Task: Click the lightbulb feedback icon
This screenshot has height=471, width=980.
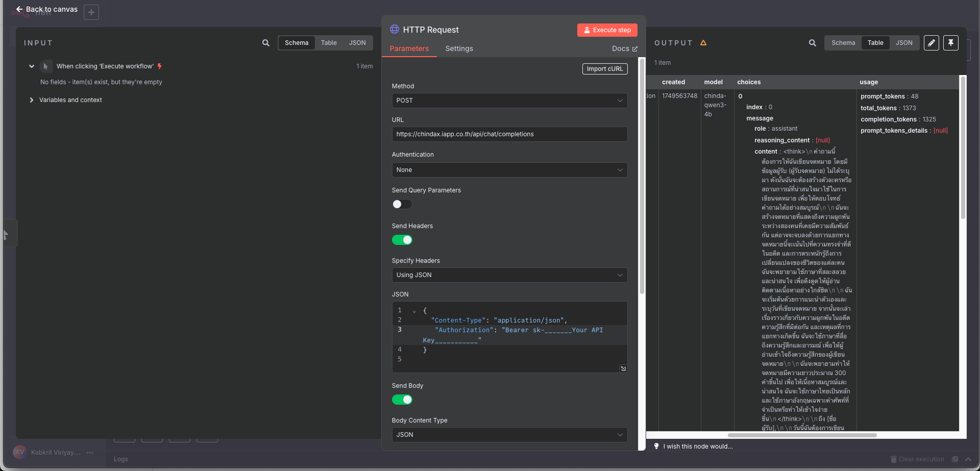Action: pos(656,446)
